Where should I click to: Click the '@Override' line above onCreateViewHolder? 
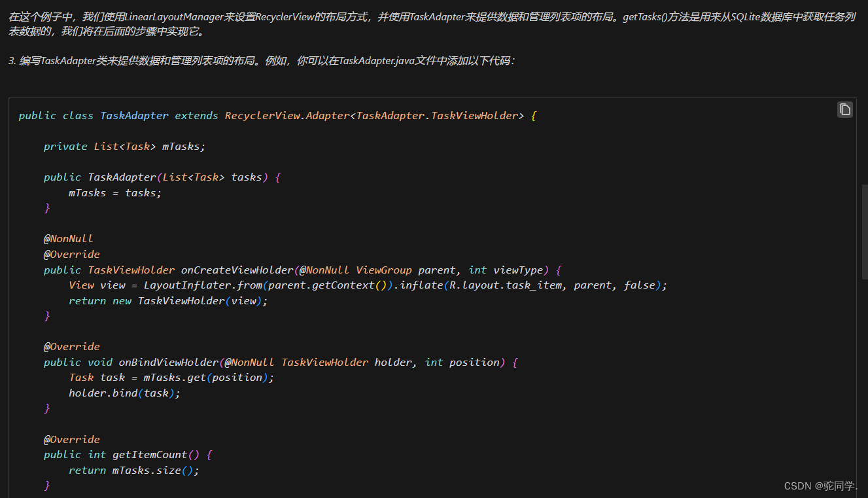[x=72, y=255]
